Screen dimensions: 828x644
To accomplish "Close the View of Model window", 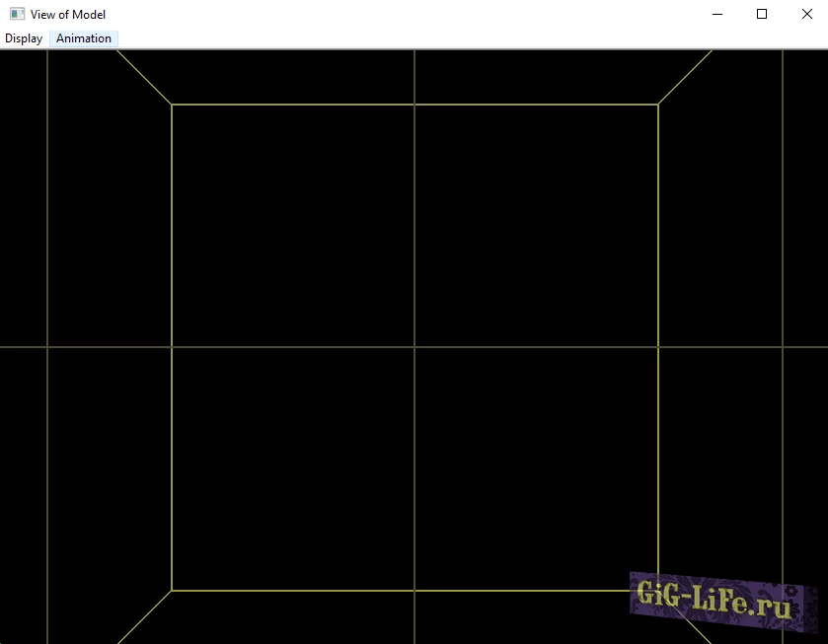I will (806, 14).
